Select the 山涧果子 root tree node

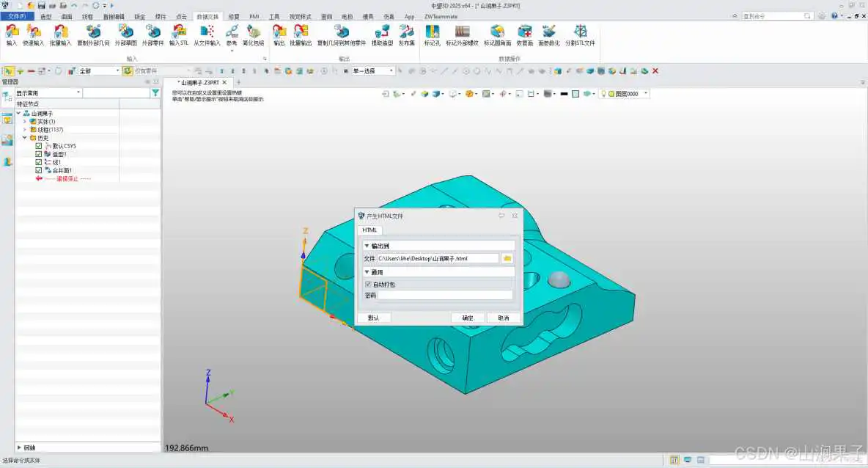click(x=42, y=114)
